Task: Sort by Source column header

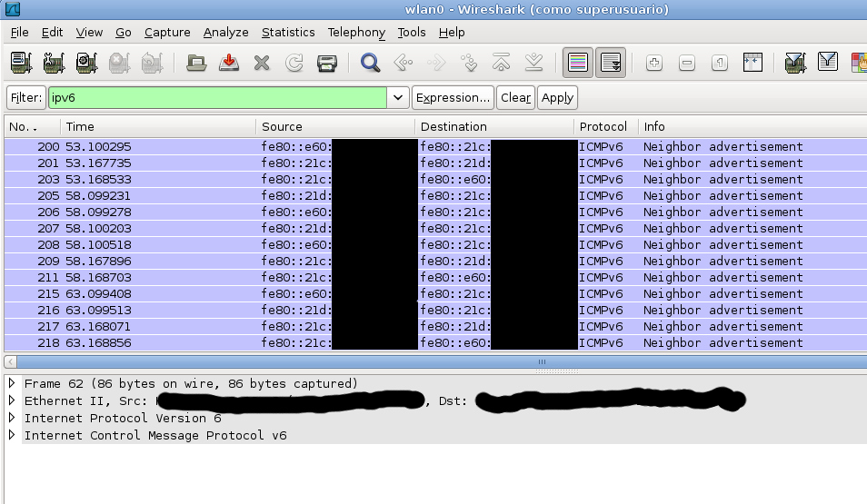Action: pos(335,126)
